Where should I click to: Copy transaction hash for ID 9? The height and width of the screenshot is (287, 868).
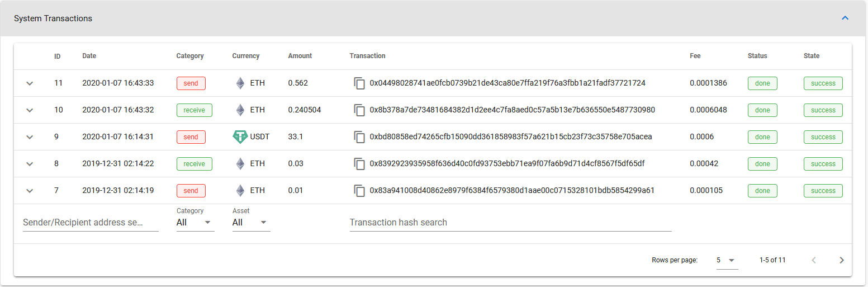(x=359, y=137)
